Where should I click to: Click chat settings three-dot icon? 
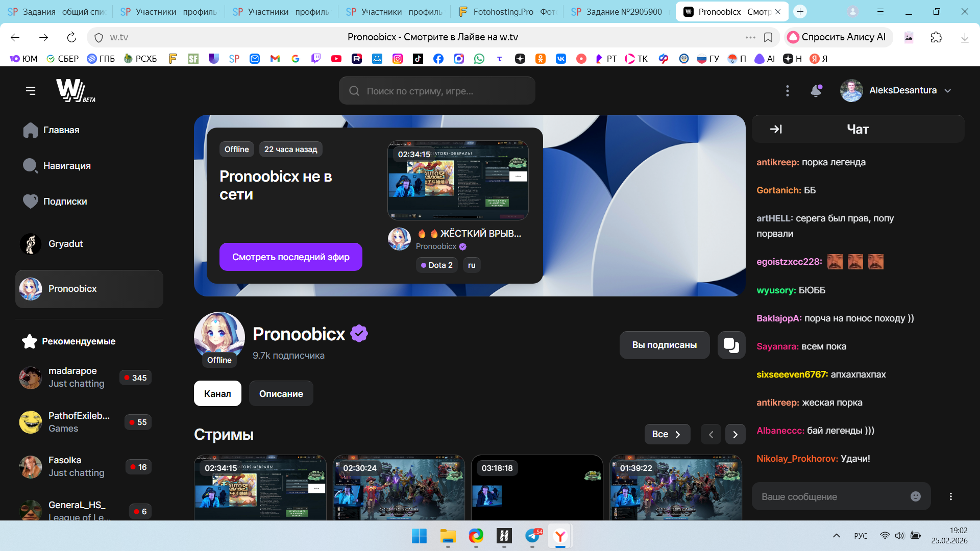[950, 496]
